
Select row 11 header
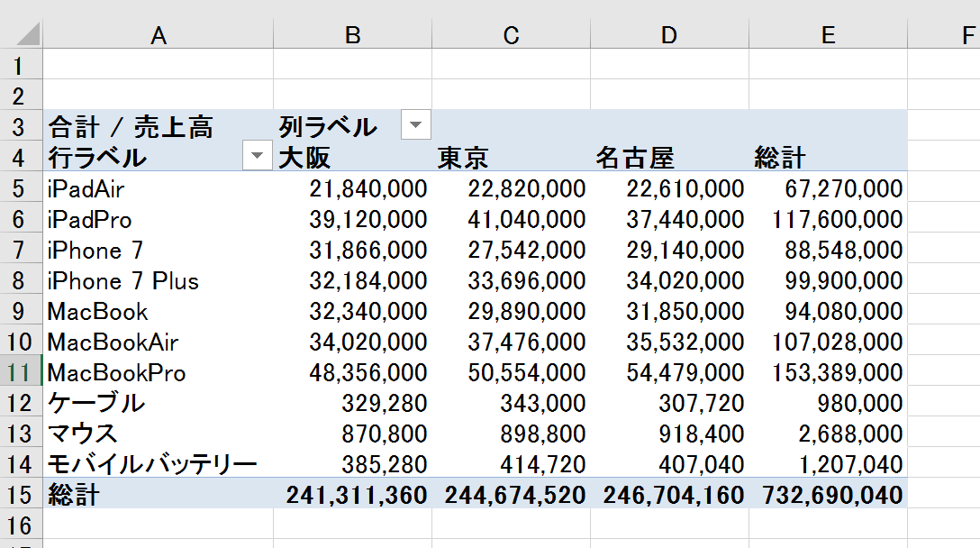coord(21,371)
